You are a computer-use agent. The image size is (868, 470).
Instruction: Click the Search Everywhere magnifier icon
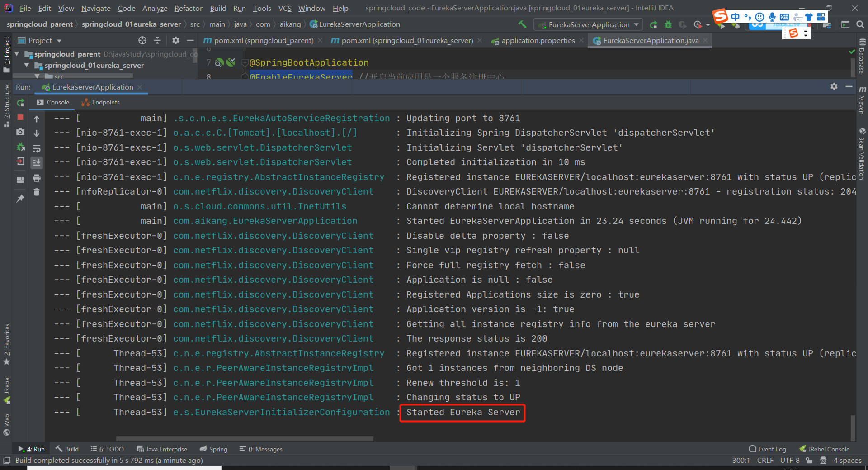coord(860,24)
